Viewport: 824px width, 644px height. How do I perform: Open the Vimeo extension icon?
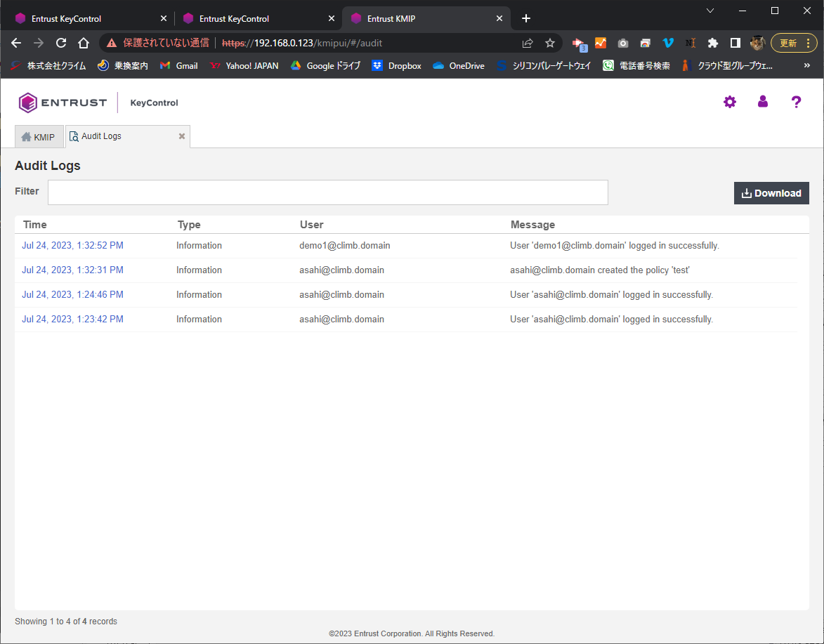[x=668, y=43]
